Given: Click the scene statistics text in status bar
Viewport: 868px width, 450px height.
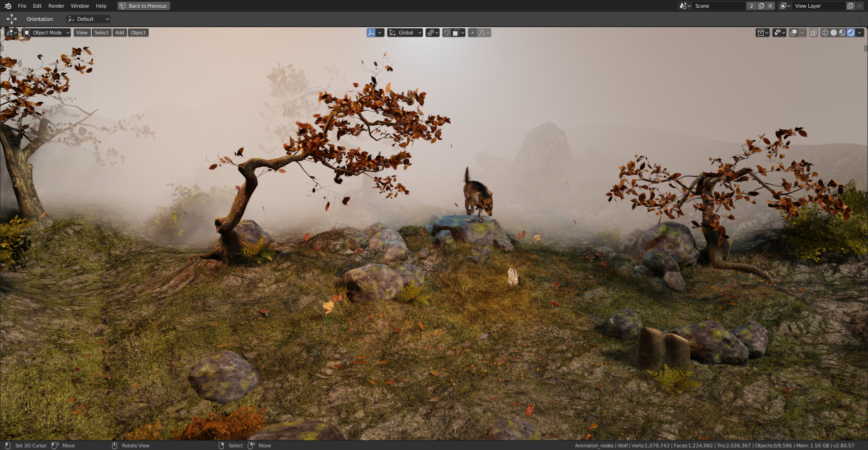Looking at the screenshot, I should (x=714, y=445).
